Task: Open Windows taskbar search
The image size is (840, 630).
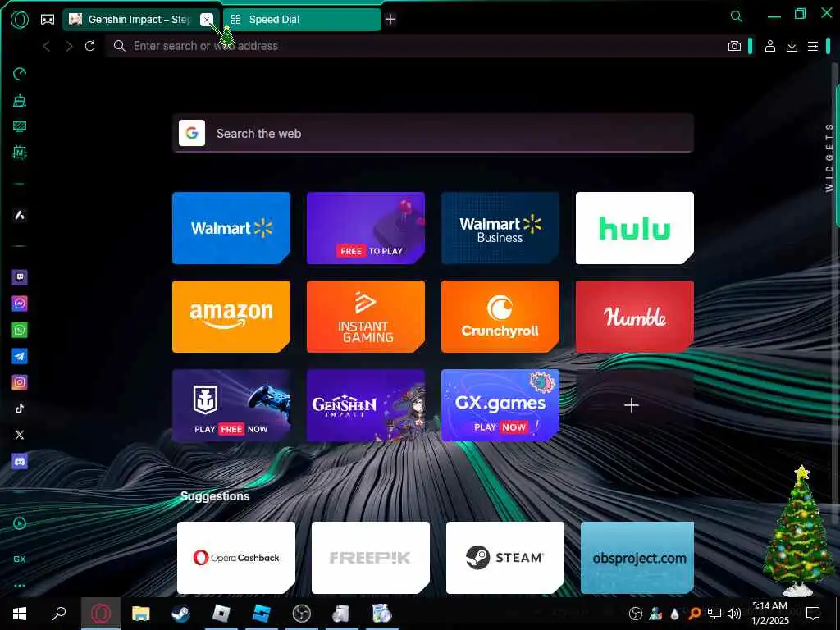Action: (59, 614)
